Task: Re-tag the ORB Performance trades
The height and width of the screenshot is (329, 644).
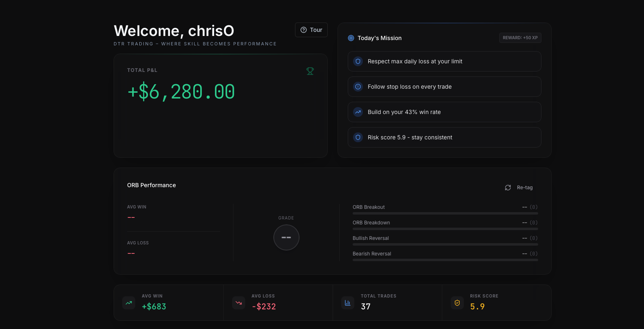Action: tap(519, 188)
